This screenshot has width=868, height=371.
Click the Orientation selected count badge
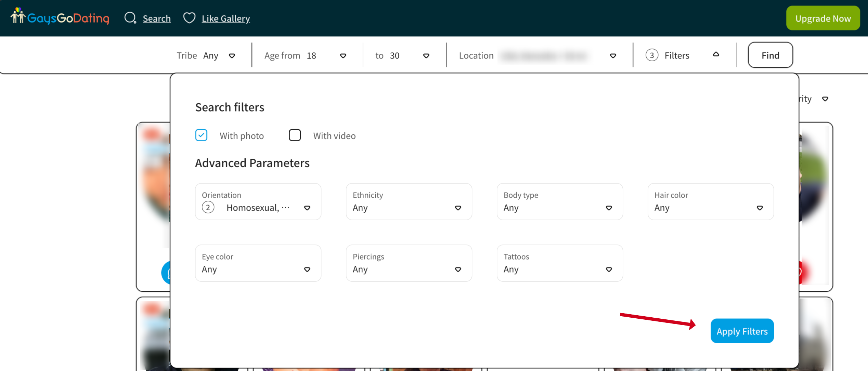[x=208, y=208]
